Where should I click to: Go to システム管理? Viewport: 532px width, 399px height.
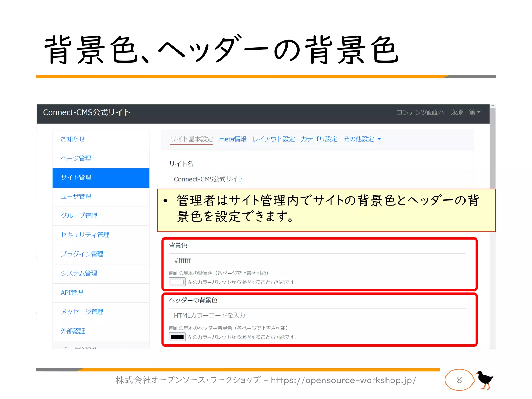coord(101,274)
